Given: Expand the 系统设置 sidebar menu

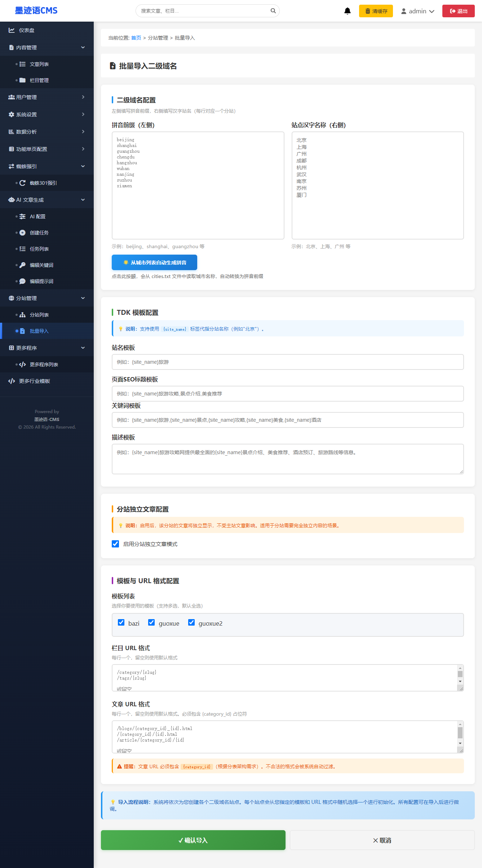Looking at the screenshot, I should tap(47, 115).
